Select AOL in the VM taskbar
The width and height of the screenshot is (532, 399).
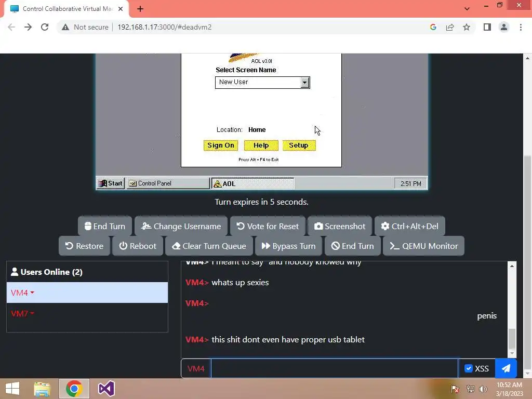pos(253,183)
